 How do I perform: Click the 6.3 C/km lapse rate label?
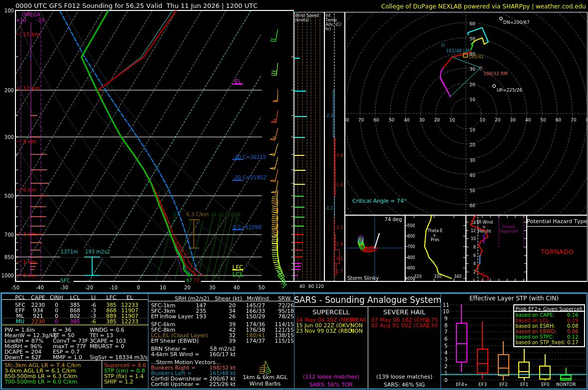pyautogui.click(x=197, y=214)
